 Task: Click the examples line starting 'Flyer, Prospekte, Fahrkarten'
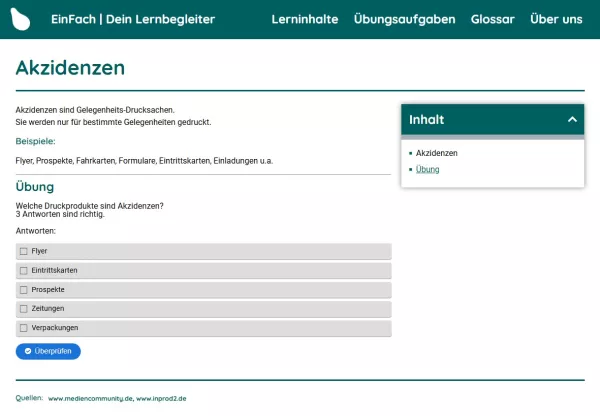click(x=144, y=161)
